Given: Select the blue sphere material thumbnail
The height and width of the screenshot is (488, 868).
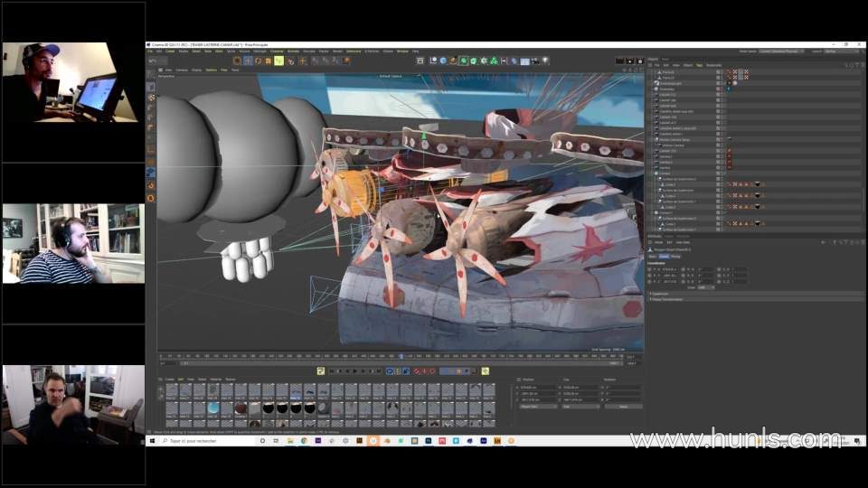Looking at the screenshot, I should 213,408.
